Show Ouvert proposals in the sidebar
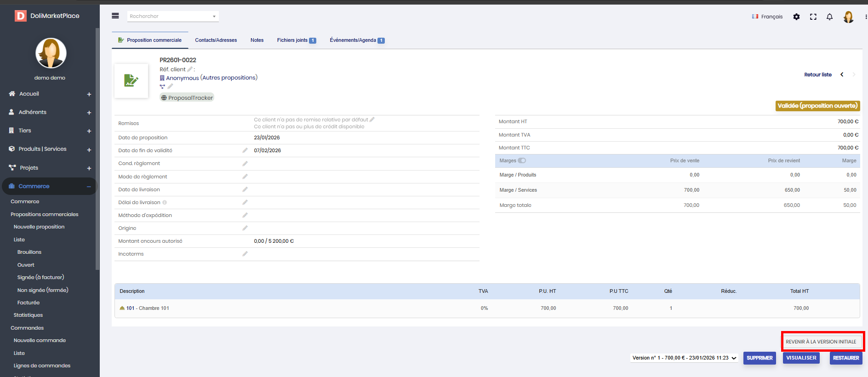 pyautogui.click(x=26, y=265)
